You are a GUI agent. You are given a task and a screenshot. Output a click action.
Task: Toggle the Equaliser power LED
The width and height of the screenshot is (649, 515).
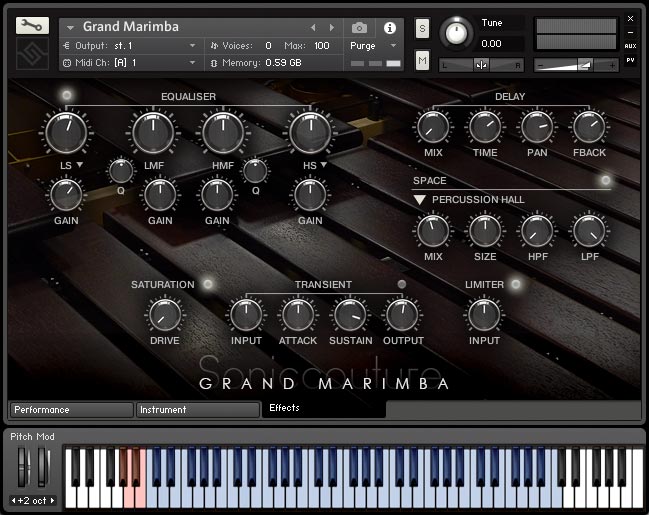[x=67, y=95]
